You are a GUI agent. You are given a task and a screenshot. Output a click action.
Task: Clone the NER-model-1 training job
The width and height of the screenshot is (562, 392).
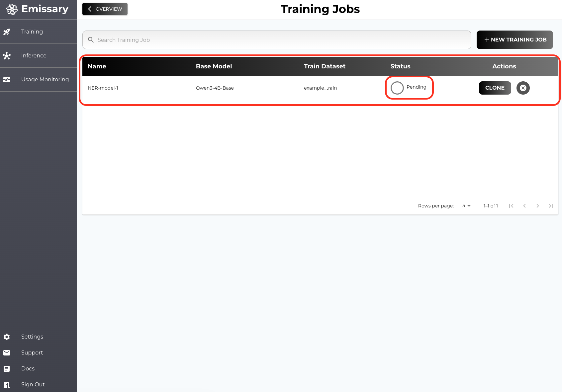tap(495, 88)
